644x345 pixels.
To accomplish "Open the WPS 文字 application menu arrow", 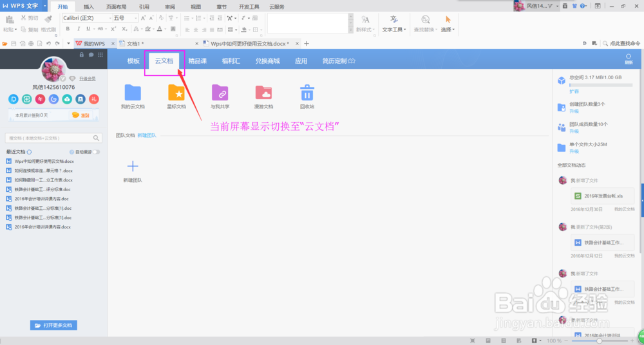I will 45,6.
